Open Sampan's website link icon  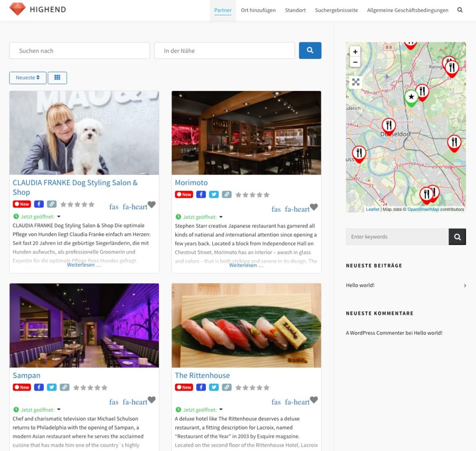pos(64,387)
